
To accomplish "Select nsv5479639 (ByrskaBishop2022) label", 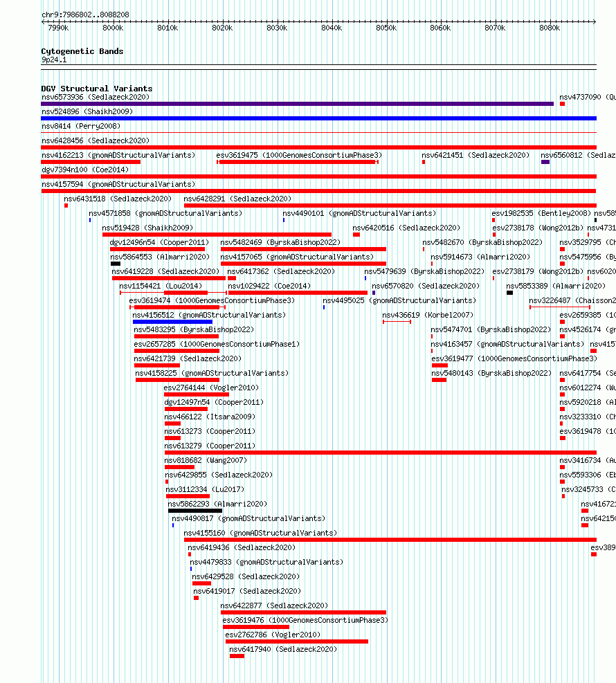I will pos(425,271).
